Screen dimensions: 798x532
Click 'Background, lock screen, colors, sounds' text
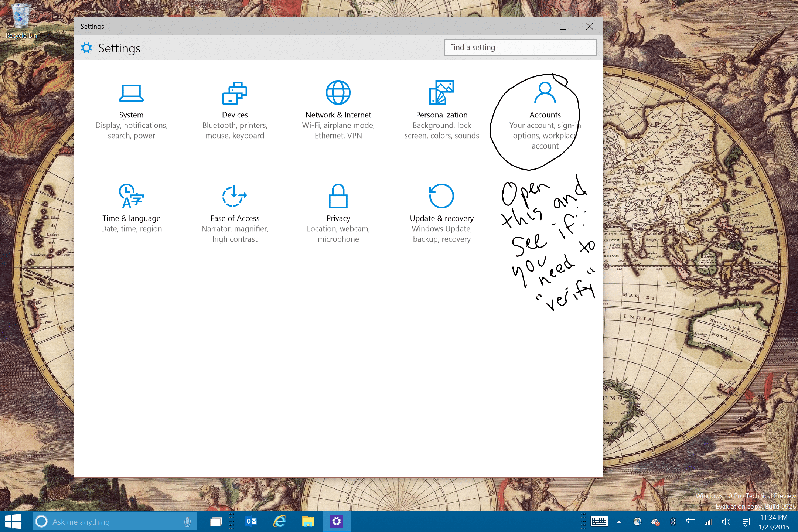click(441, 130)
